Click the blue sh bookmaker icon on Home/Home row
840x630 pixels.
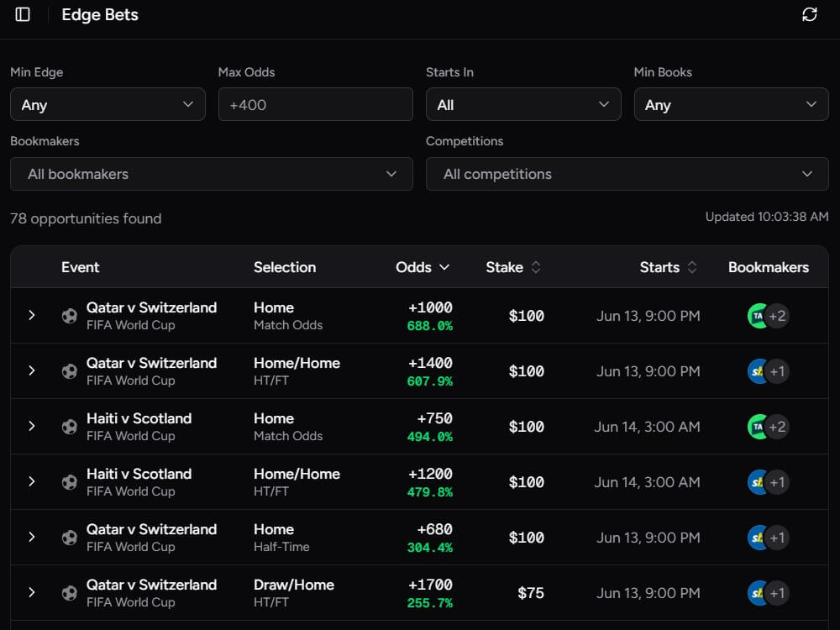click(759, 371)
